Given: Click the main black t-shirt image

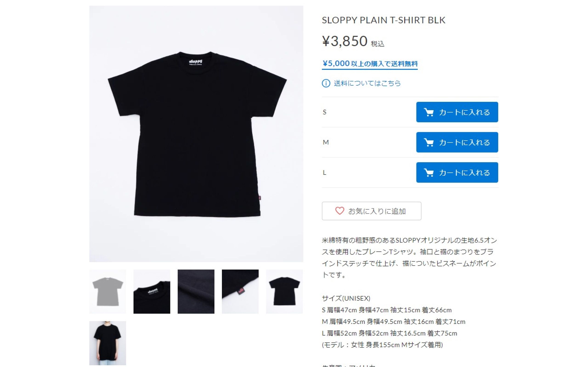Looking at the screenshot, I should coord(196,134).
